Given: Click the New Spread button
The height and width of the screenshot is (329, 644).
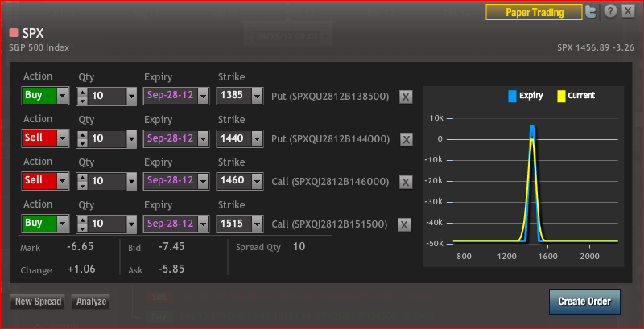Looking at the screenshot, I should (38, 302).
